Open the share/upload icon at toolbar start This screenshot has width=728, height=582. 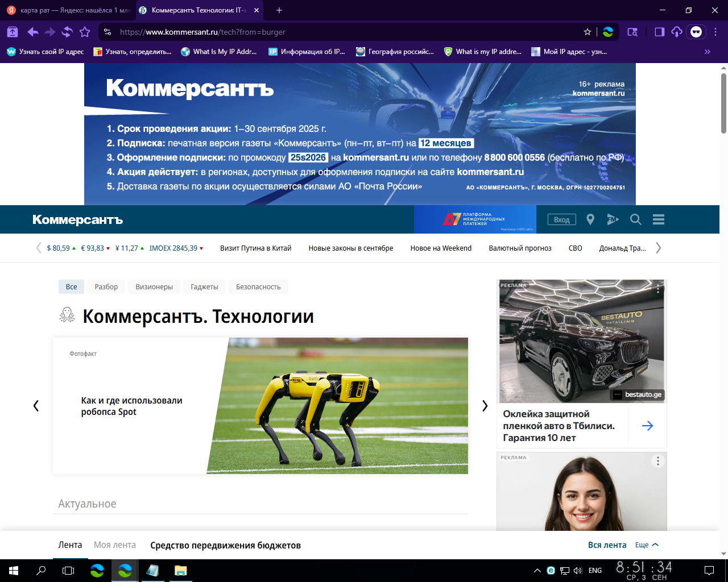point(13,32)
